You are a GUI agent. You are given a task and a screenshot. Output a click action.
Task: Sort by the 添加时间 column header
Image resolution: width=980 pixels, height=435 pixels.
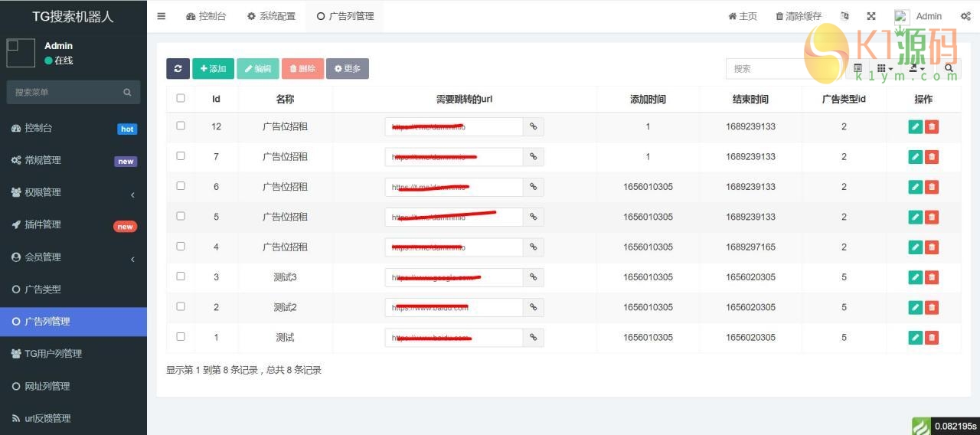pos(648,99)
